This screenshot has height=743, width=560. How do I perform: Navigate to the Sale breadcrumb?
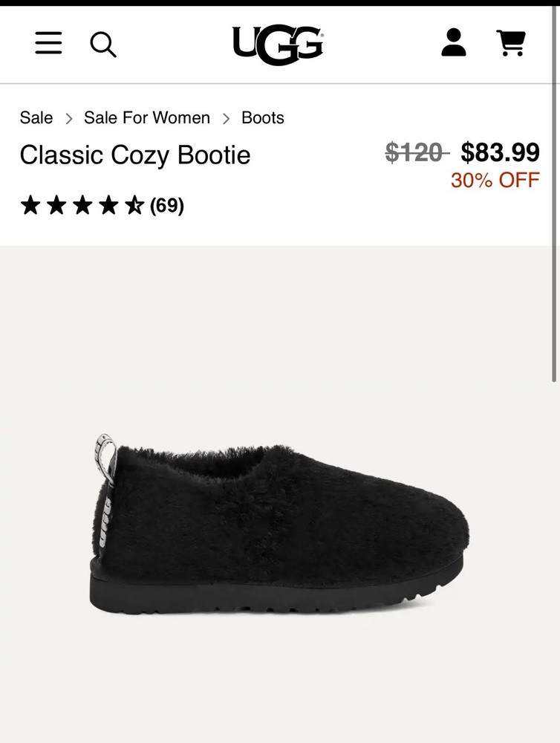tap(36, 117)
